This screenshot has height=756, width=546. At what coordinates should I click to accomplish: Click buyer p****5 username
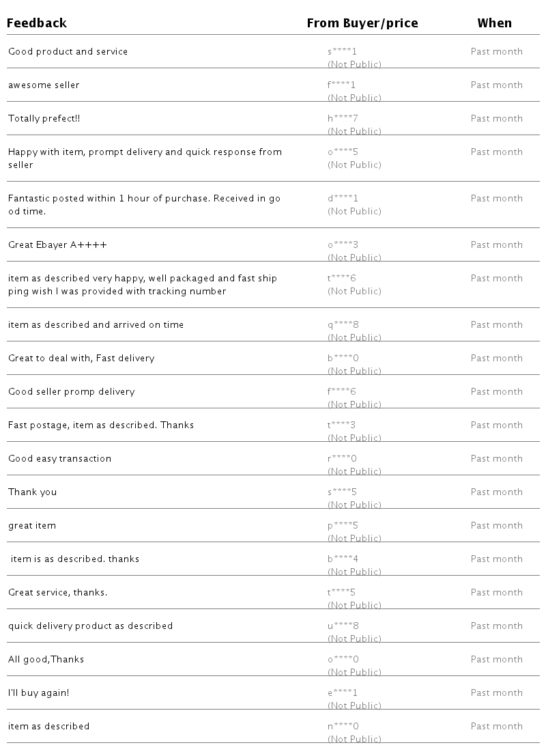[343, 526]
